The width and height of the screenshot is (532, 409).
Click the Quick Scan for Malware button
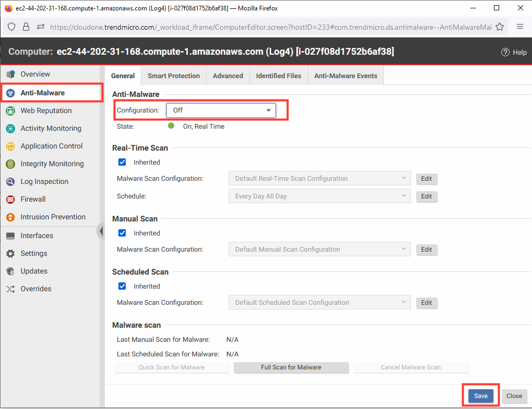pos(172,367)
